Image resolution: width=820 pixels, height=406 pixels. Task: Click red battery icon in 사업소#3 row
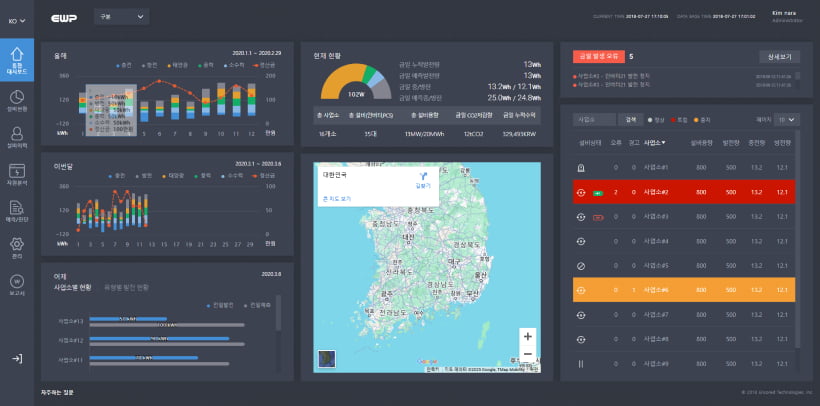598,217
